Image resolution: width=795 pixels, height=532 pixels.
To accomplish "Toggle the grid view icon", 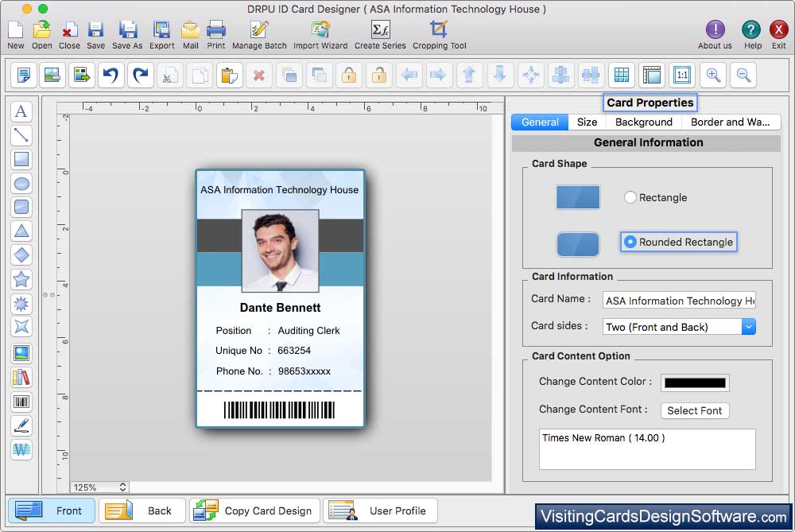I will (x=622, y=75).
